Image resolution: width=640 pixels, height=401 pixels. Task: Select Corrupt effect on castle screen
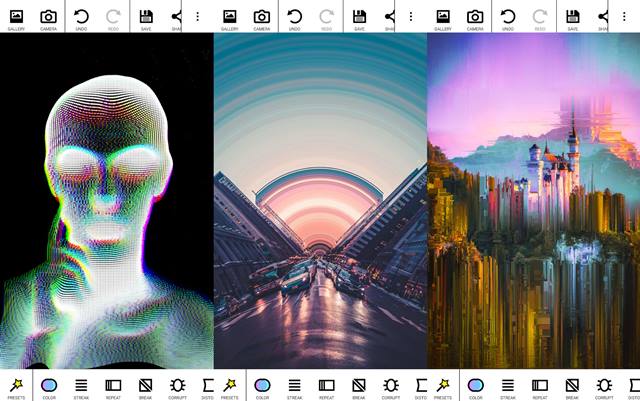604,388
